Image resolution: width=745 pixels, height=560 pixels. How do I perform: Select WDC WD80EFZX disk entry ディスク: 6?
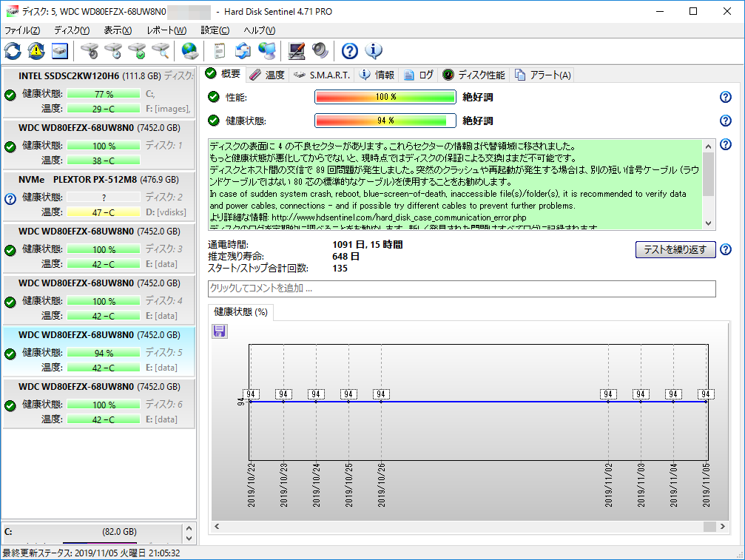pos(99,404)
